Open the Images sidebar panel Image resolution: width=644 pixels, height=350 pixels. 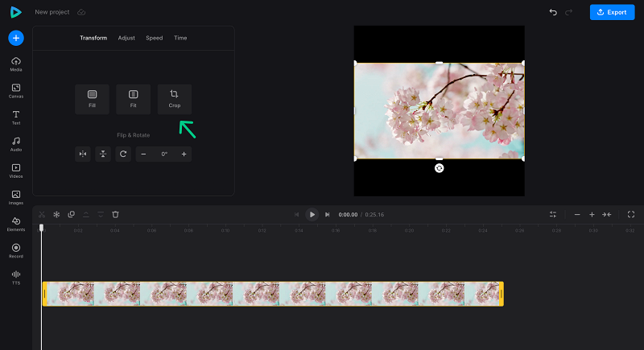pos(16,198)
